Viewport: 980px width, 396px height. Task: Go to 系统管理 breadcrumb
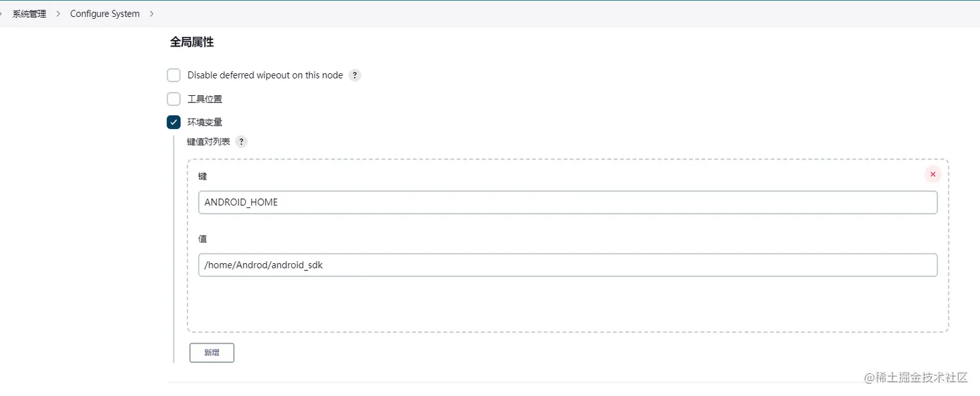point(29,14)
